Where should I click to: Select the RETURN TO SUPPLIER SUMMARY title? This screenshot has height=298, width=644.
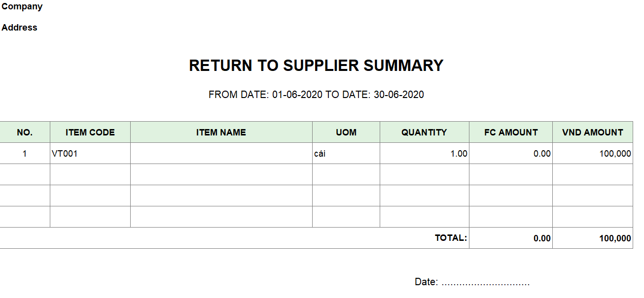(x=316, y=66)
